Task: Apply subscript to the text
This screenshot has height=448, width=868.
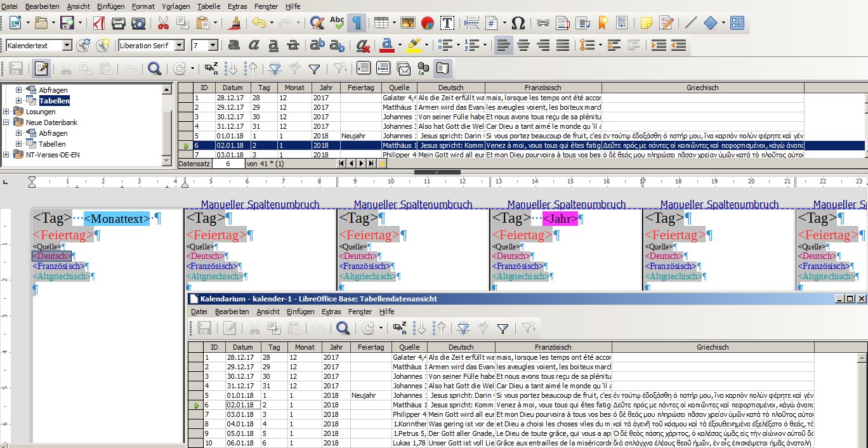Action: [x=337, y=46]
